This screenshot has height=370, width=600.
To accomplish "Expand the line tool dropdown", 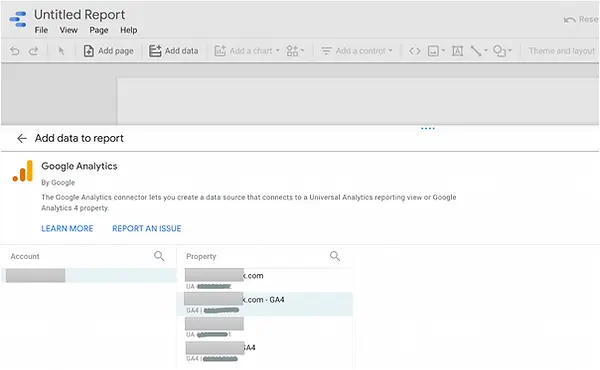I will [x=479, y=51].
